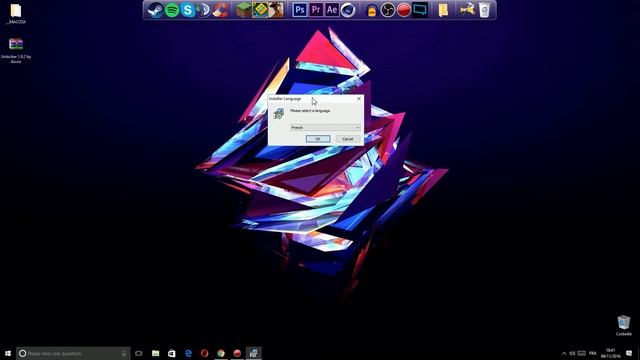Click the red circle recorder icon in dock
This screenshot has height=360, width=640.
pos(404,10)
